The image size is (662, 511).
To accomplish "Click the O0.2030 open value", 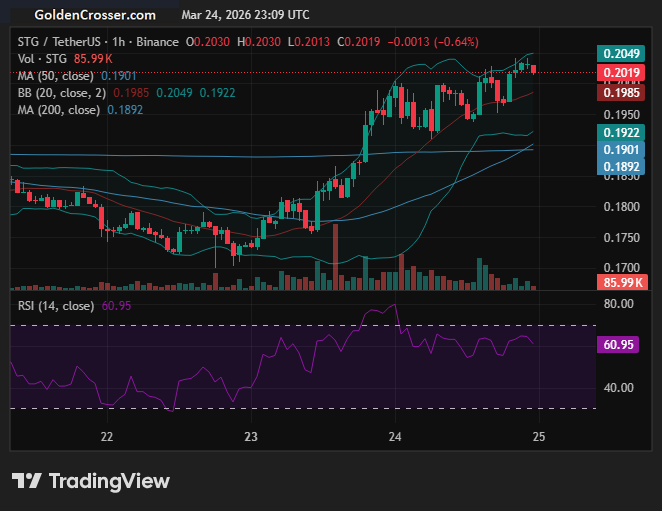I will (x=208, y=42).
